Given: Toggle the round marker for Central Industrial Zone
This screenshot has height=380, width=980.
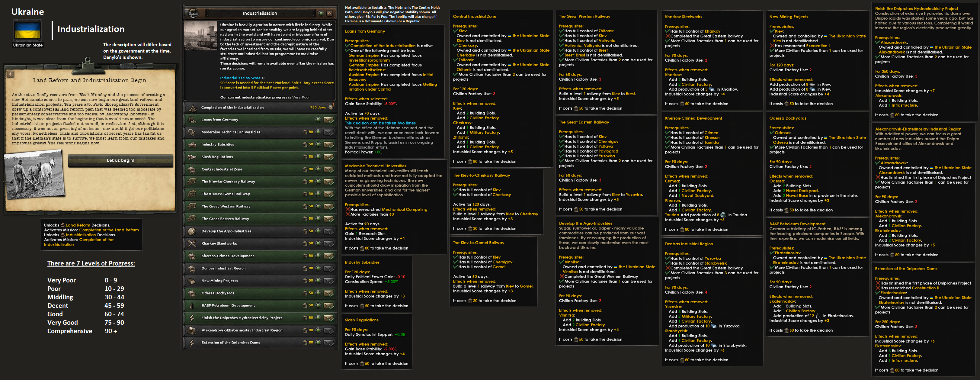Looking at the screenshot, I should (318, 169).
